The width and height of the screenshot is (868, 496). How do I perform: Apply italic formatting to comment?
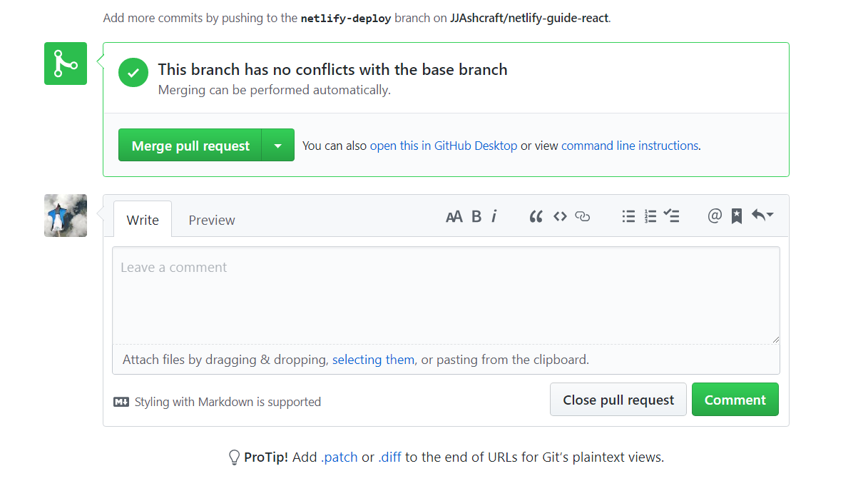pyautogui.click(x=494, y=217)
